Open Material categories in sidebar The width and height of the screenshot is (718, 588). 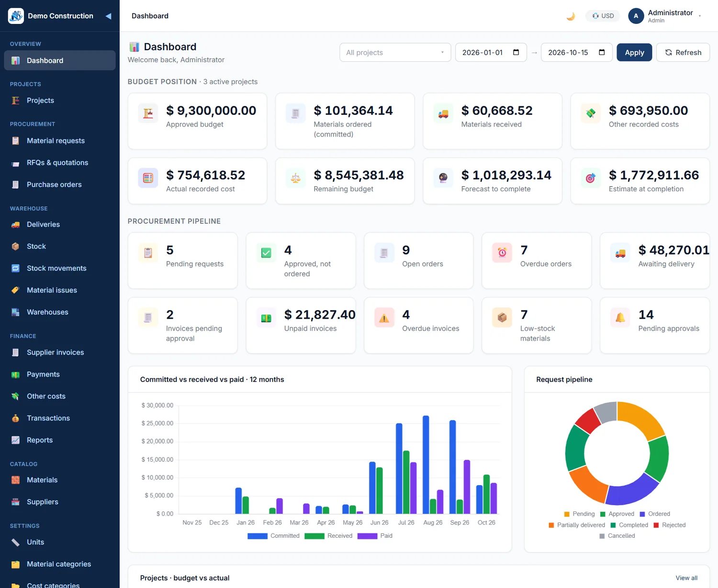pyautogui.click(x=60, y=564)
